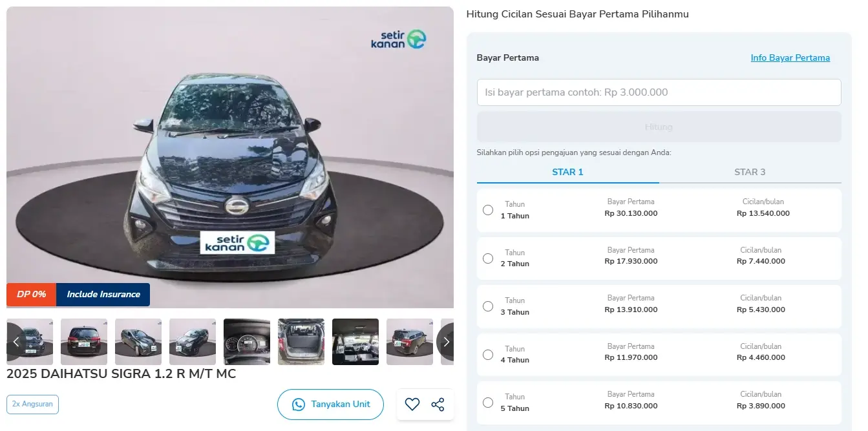This screenshot has height=431, width=868.
Task: Open the dashboard instrument cluster thumbnail
Action: pyautogui.click(x=247, y=342)
